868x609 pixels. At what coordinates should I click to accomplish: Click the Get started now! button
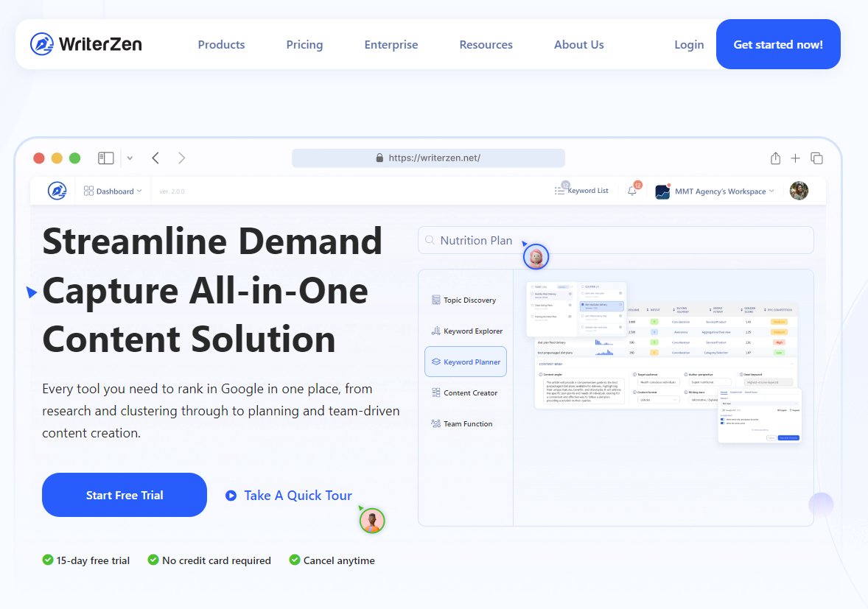pos(778,44)
